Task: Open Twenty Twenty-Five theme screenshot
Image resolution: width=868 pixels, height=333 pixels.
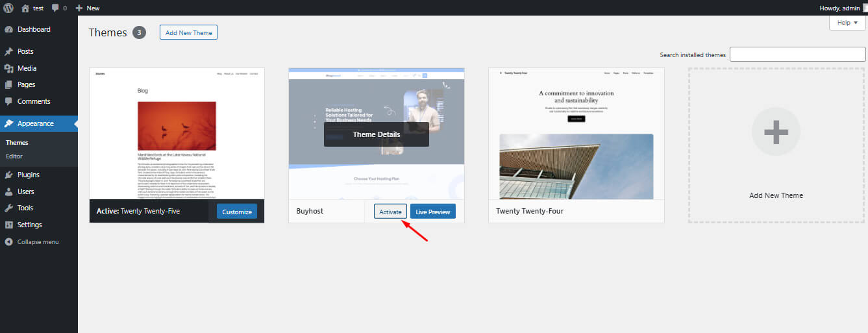Action: (177, 134)
